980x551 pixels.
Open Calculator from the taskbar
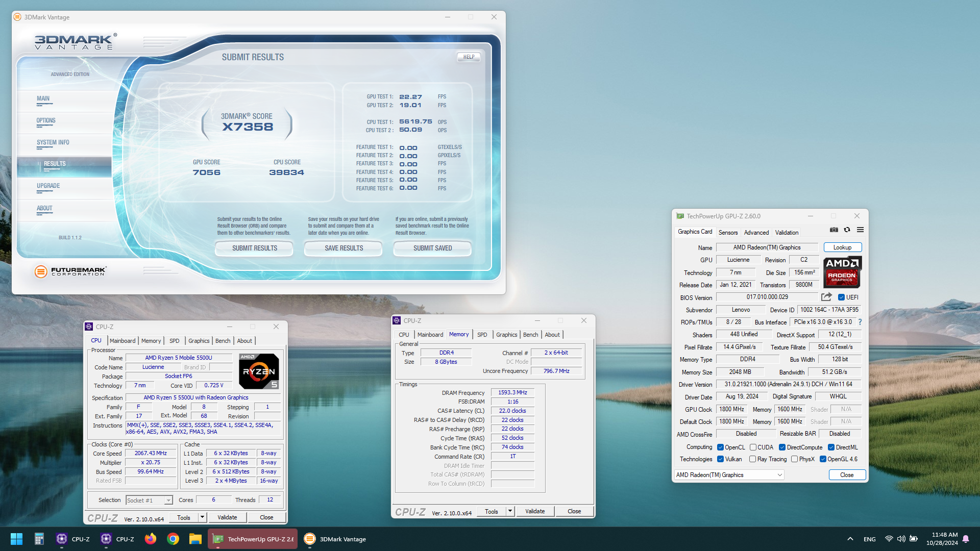click(39, 539)
